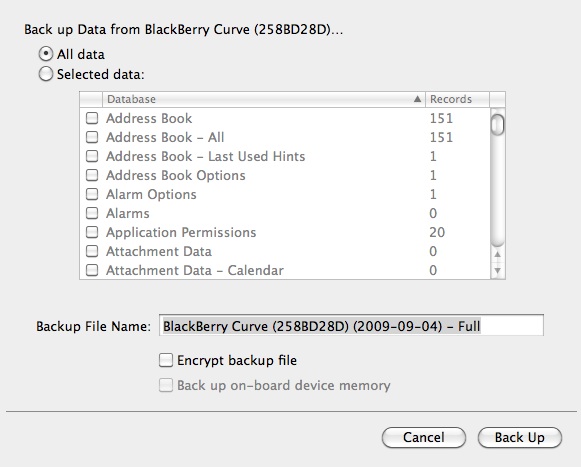The width and height of the screenshot is (581, 467).
Task: Click the scrollbar down arrow in database list
Action: [x=497, y=271]
